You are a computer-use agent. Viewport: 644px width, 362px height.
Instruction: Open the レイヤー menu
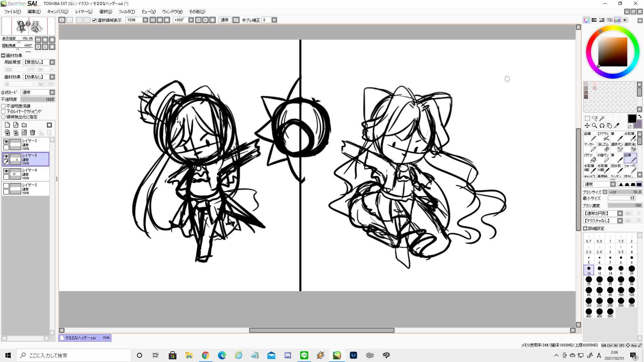84,12
